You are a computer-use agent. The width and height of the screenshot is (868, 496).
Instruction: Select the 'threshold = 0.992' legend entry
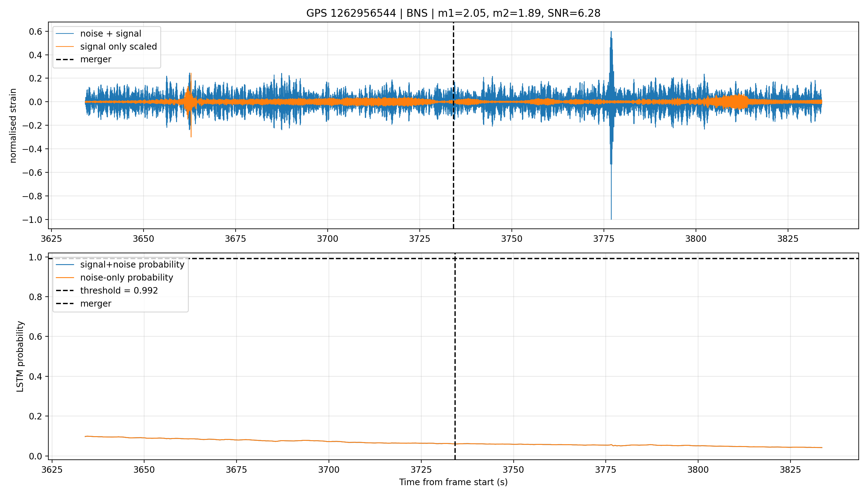click(x=107, y=290)
